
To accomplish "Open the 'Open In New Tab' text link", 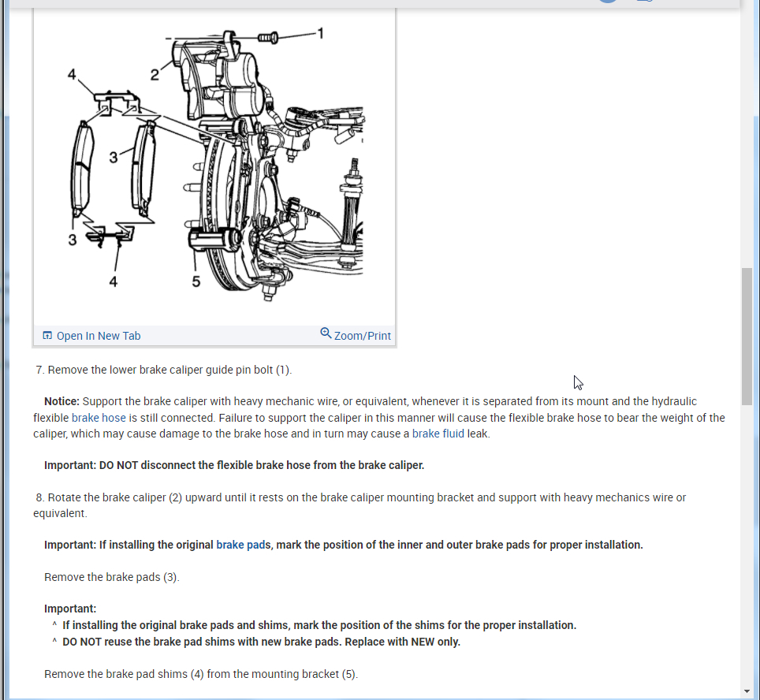I will (x=99, y=336).
